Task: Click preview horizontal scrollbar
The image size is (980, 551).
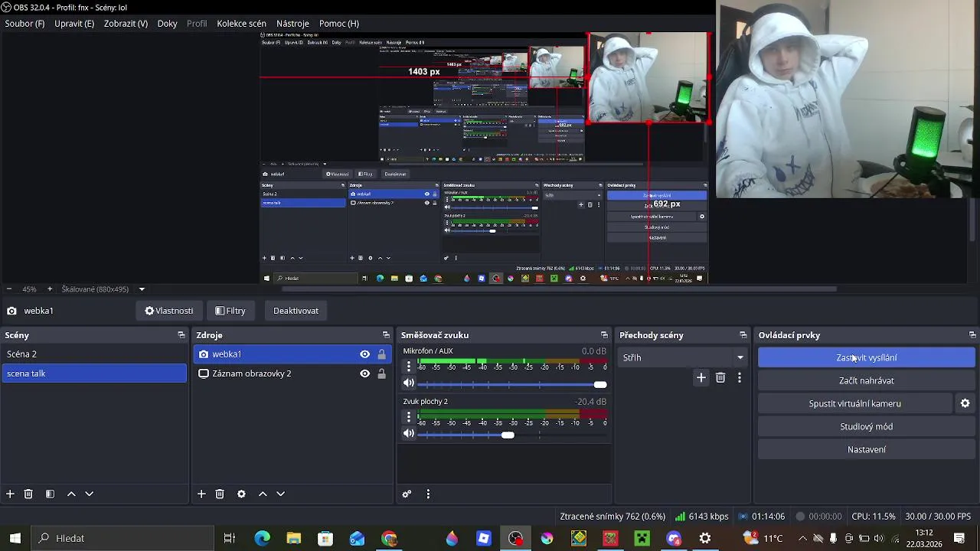Action: pyautogui.click(x=559, y=289)
